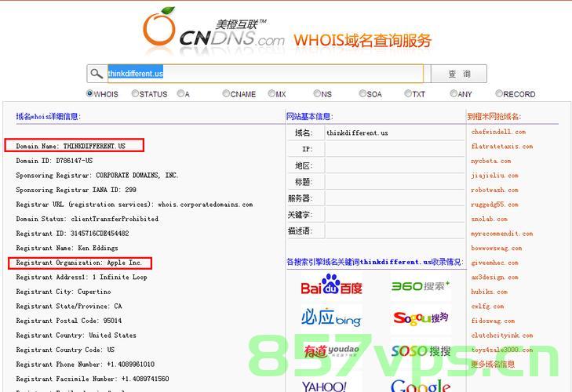
Task: Click Domain ID: D786147-US text
Action: 54,161
